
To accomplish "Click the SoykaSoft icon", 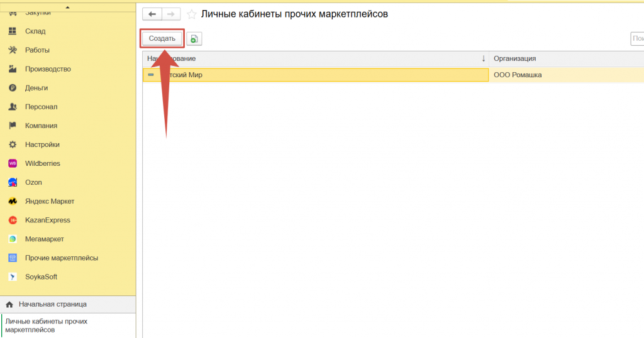I will pyautogui.click(x=12, y=276).
